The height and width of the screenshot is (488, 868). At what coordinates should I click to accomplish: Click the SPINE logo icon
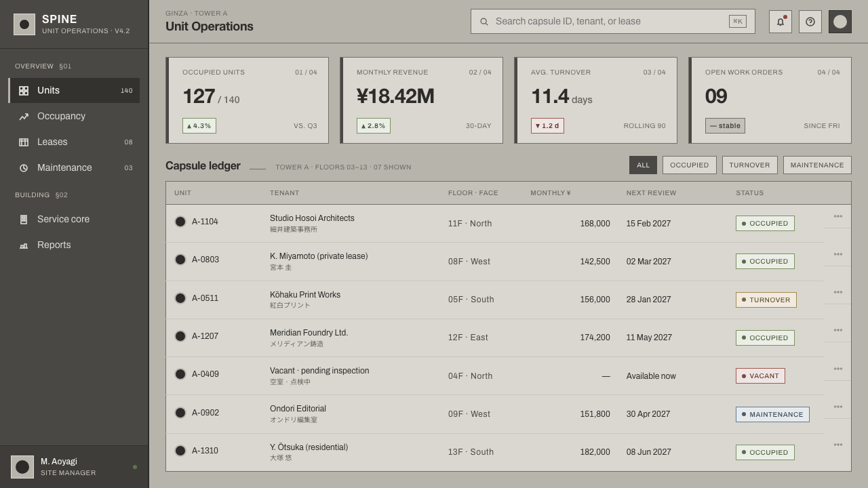(24, 24)
